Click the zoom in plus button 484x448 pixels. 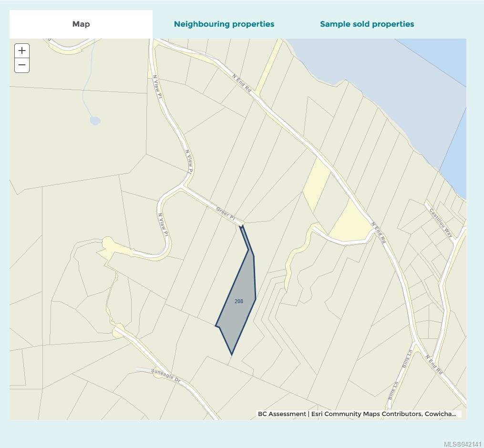[x=22, y=51]
